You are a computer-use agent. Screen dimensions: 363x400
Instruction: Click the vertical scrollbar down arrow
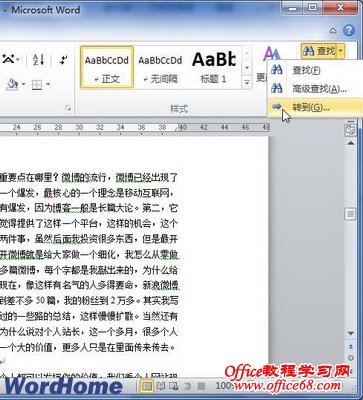[x=350, y=333]
